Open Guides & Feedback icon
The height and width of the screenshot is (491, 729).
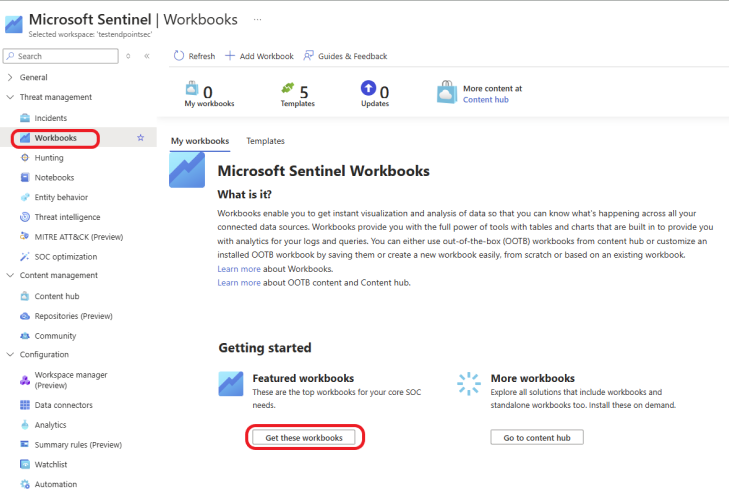point(308,56)
